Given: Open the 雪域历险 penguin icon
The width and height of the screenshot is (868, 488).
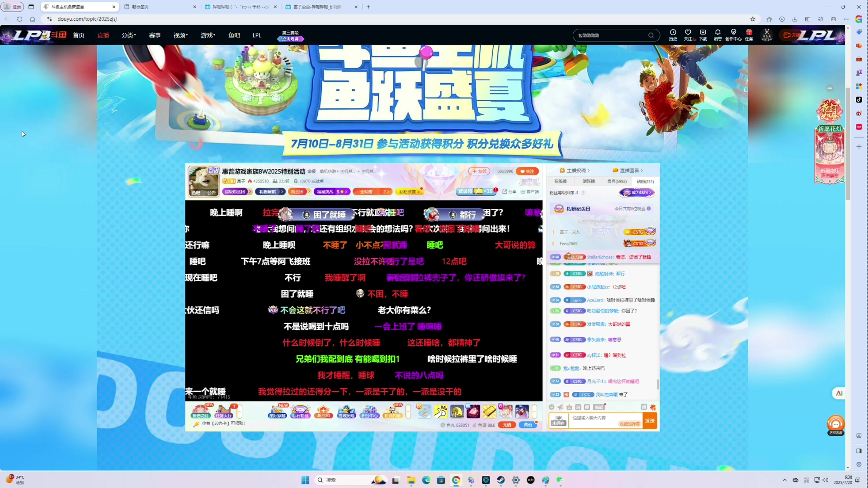Looking at the screenshot, I should [347, 411].
